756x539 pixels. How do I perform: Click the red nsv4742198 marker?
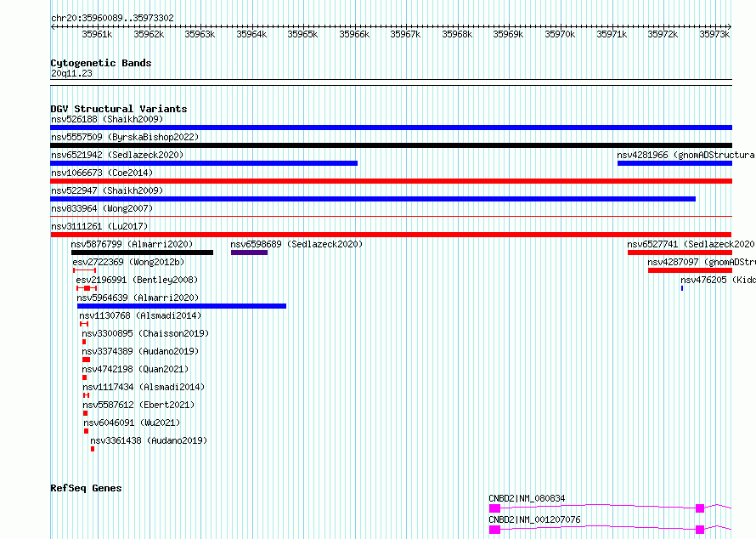coord(84,377)
